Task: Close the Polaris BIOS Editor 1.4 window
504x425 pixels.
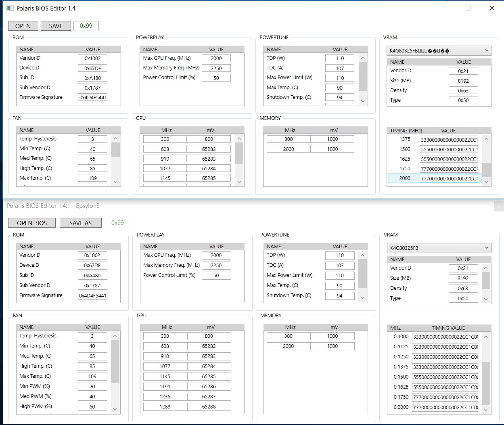Action: pyautogui.click(x=492, y=8)
